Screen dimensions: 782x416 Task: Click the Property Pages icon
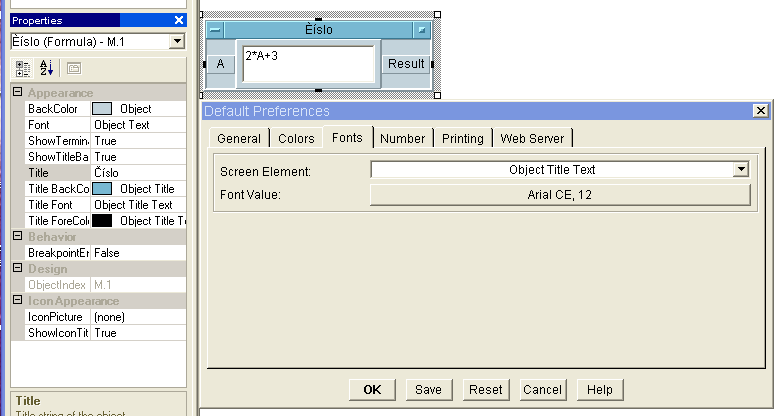click(73, 68)
